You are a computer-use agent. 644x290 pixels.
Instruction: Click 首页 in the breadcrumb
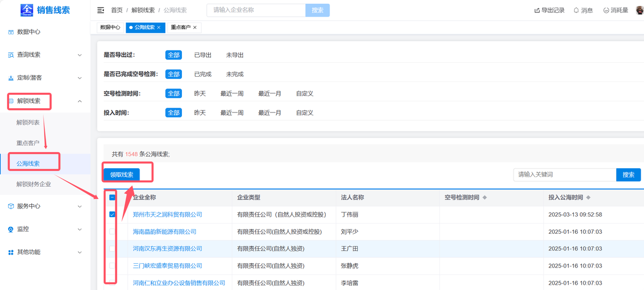point(116,10)
